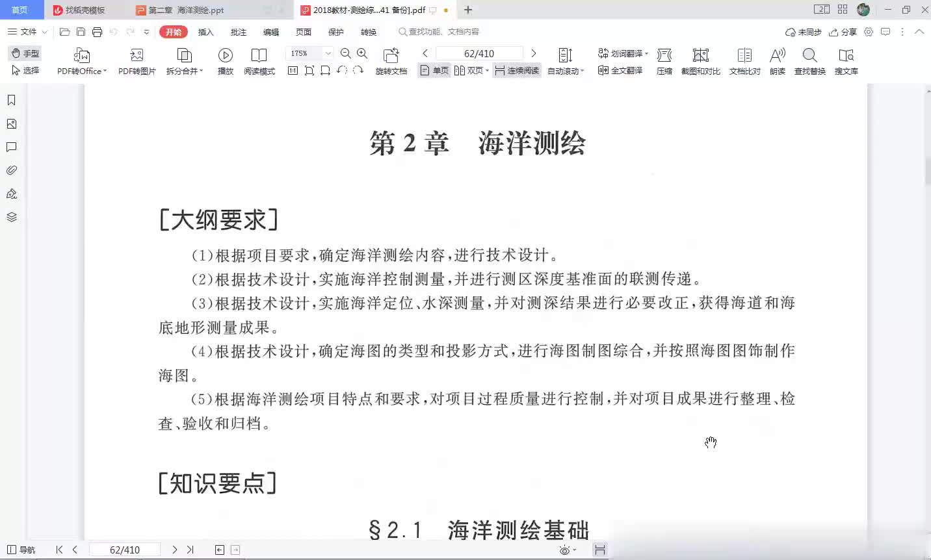Switch to the 插入 ribbon tab

(x=205, y=32)
